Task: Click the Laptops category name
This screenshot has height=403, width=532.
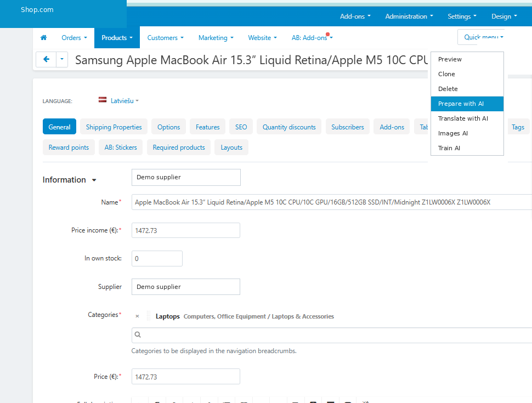Action: [168, 316]
